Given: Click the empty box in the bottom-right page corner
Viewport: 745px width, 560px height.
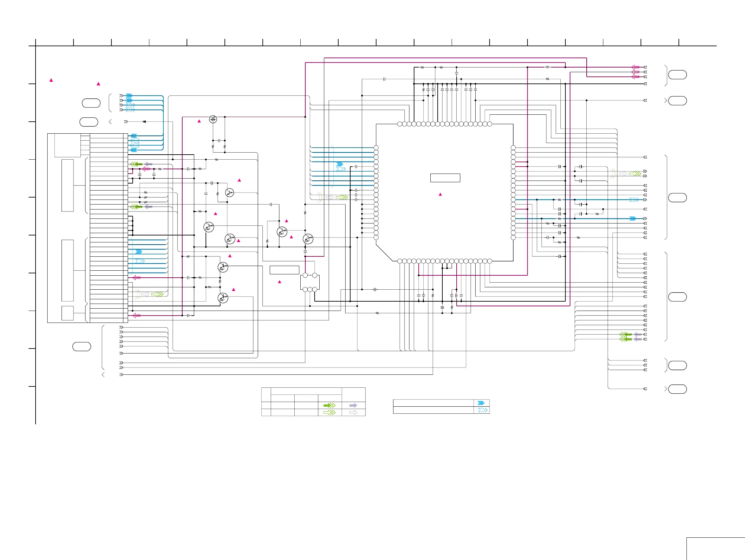Looking at the screenshot, I should 715,549.
